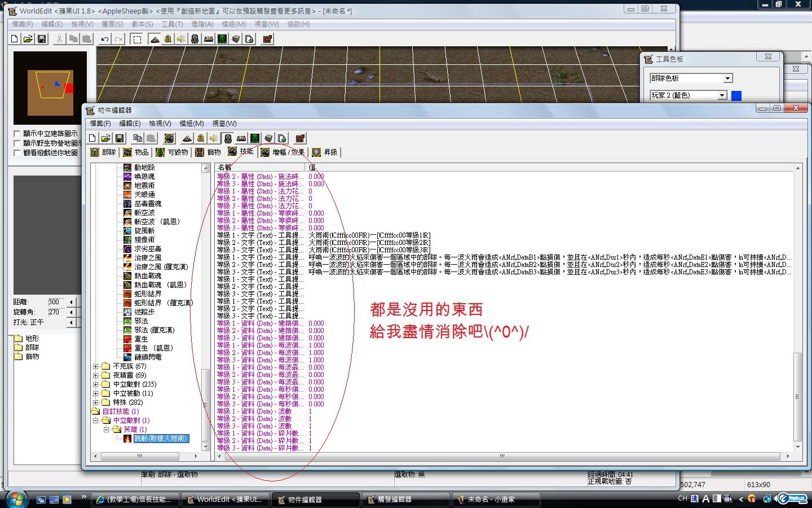
Task: Open Trigger Editor 'a' icon in Object Editor
Action: click(x=200, y=138)
